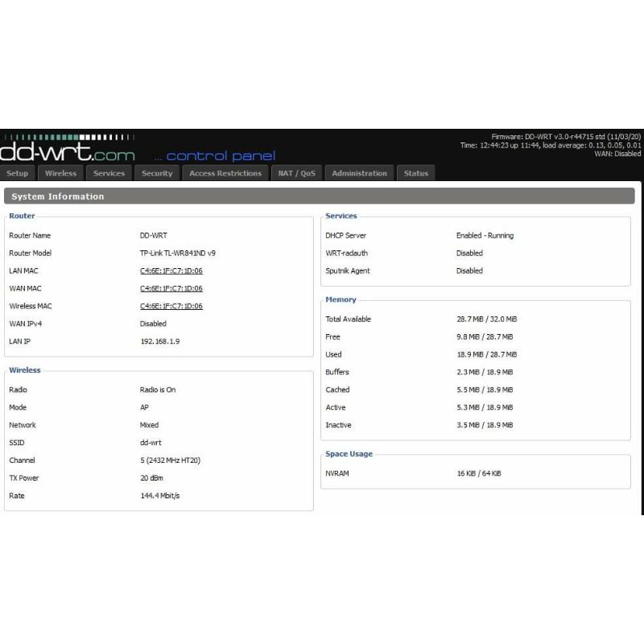
Task: Click the wireless Mode value AP
Action: [144, 407]
